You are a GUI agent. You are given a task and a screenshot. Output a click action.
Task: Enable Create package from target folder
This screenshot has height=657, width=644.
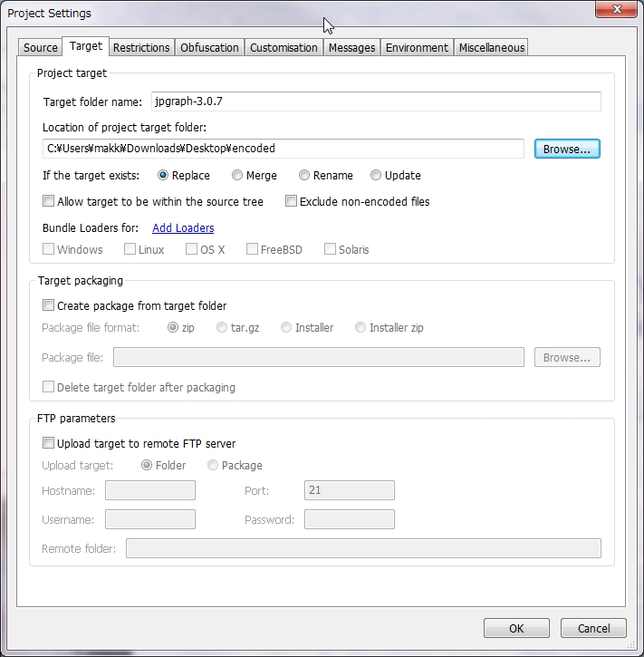pyautogui.click(x=49, y=306)
